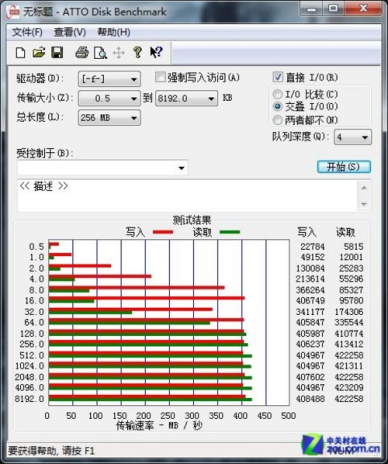Open the transfer size 0.5 dropdown

109,98
